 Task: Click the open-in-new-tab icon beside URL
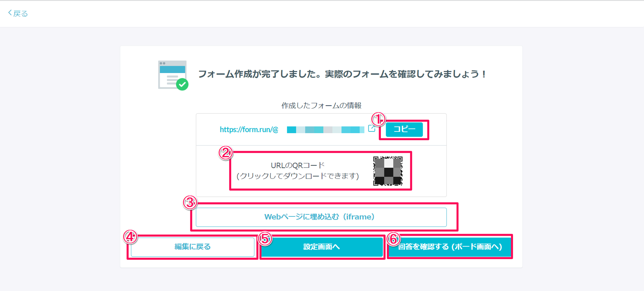pyautogui.click(x=372, y=129)
